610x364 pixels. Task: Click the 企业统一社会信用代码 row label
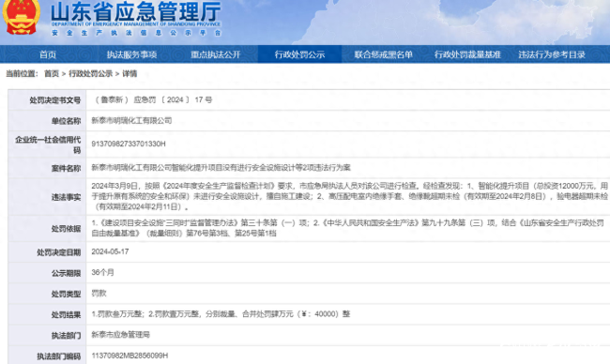48,144
